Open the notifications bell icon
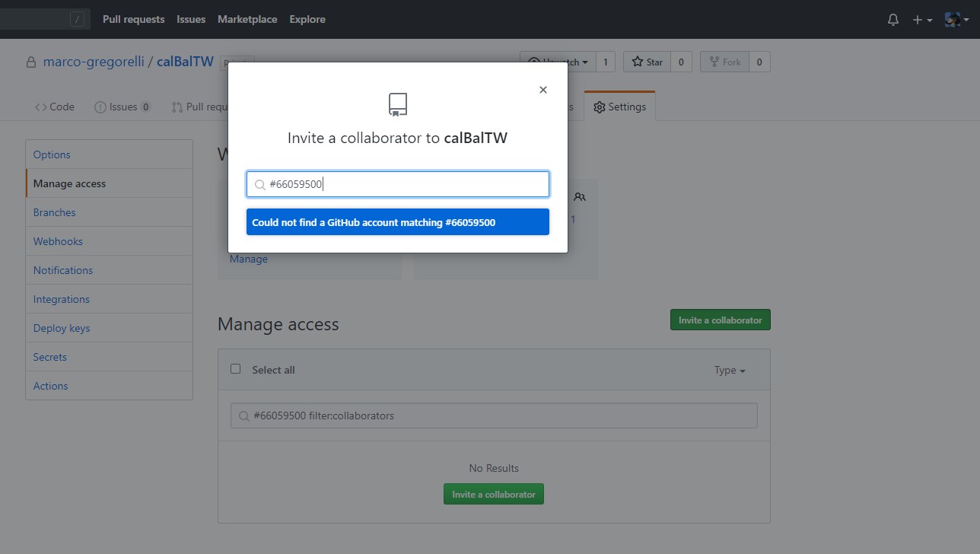Screen dimensions: 980x554 point(893,20)
